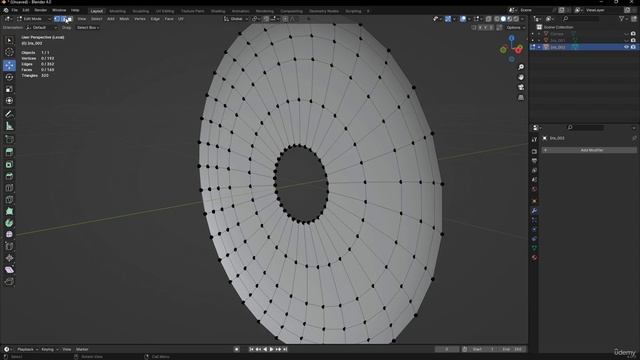Switch to the Modeling workspace tab
Screen dimensions: 640x360
point(118,11)
